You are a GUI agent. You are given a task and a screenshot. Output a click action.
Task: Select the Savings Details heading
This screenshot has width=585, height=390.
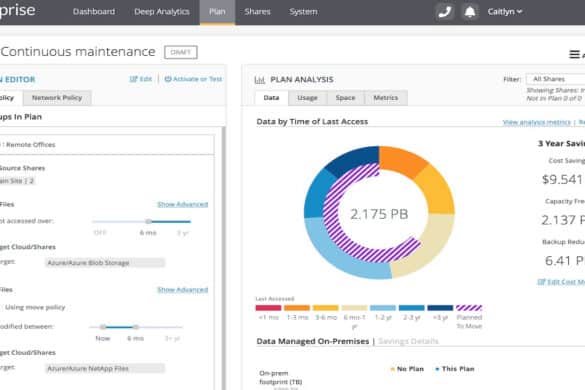(408, 341)
